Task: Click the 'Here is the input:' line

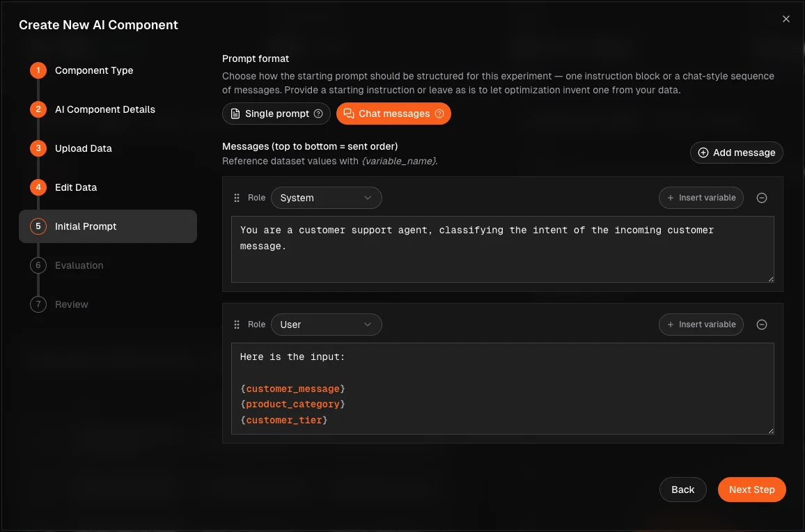Action: point(292,357)
